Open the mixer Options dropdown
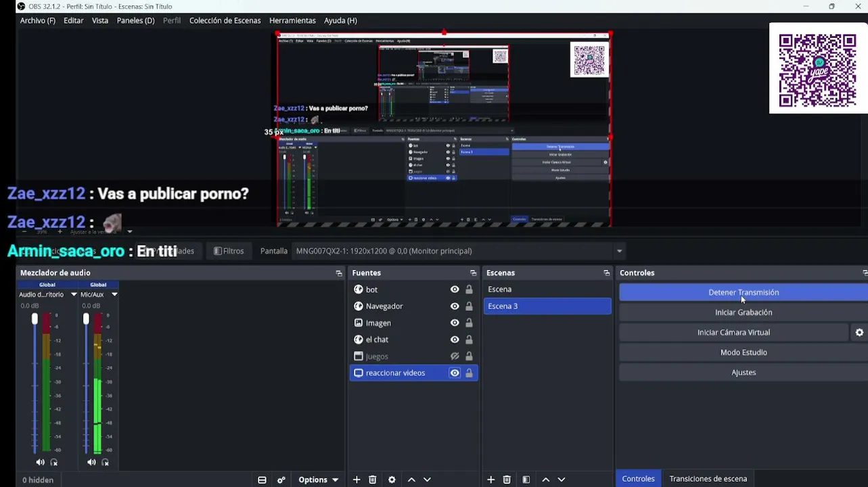Viewport: 868px width, 487px height. tap(319, 480)
